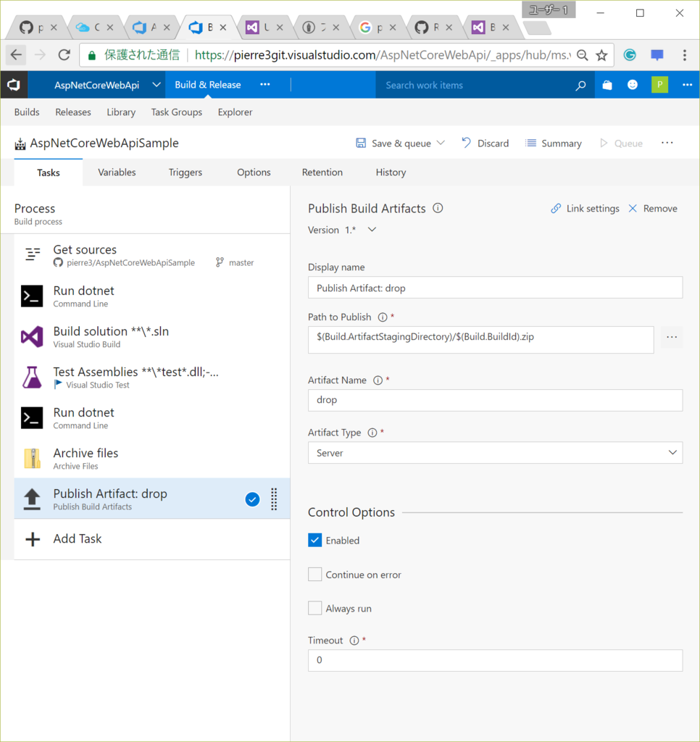Viewport: 700px width, 742px height.
Task: Click the build definition more actions ellipsis
Action: point(667,143)
